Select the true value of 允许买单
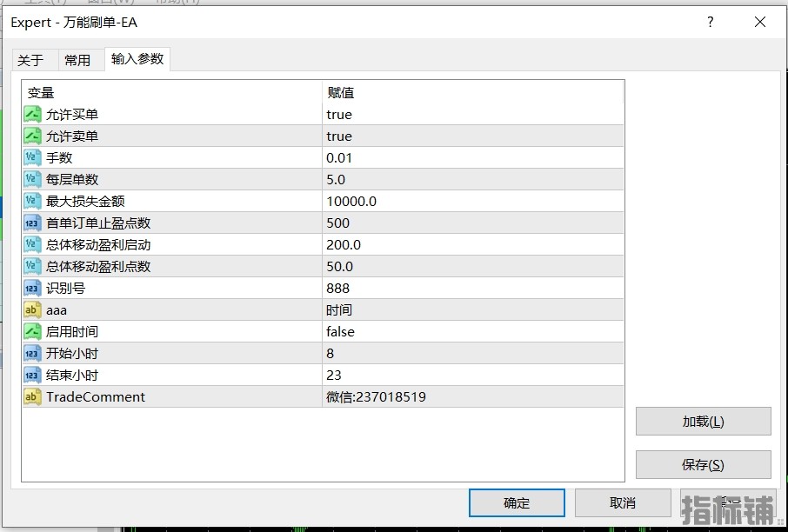The width and height of the screenshot is (788, 532). [339, 115]
